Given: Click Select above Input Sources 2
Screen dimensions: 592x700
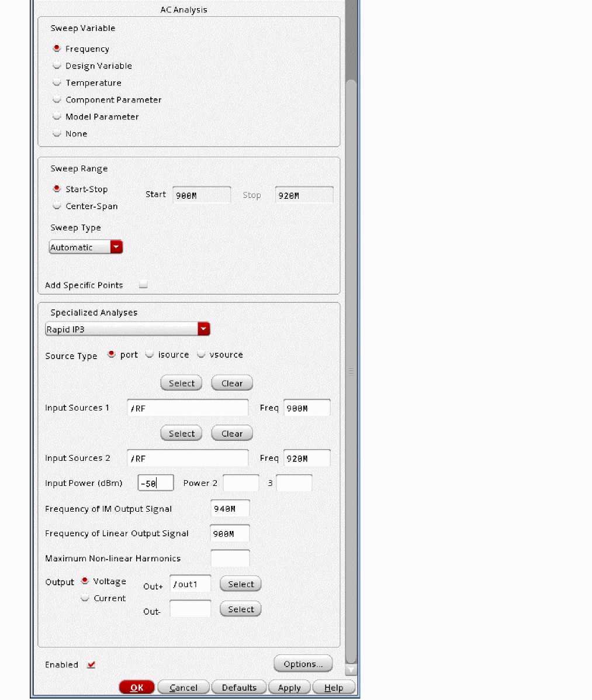Looking at the screenshot, I should pos(181,433).
